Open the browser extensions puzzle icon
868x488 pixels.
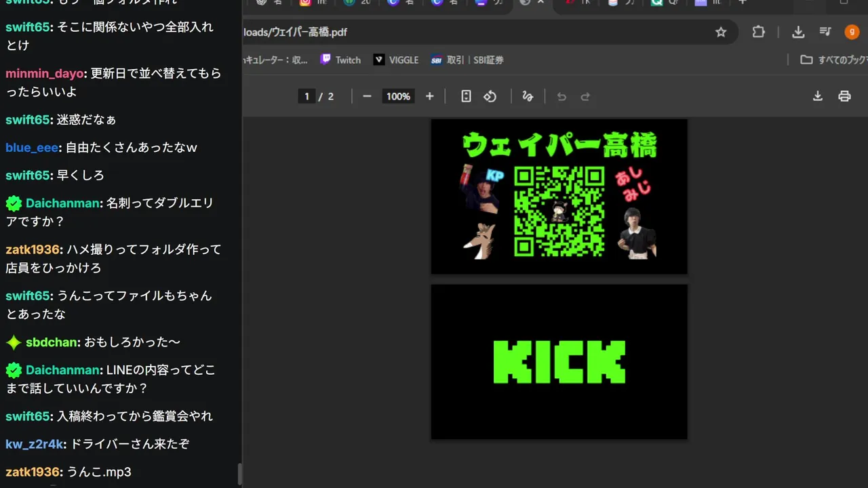(758, 32)
